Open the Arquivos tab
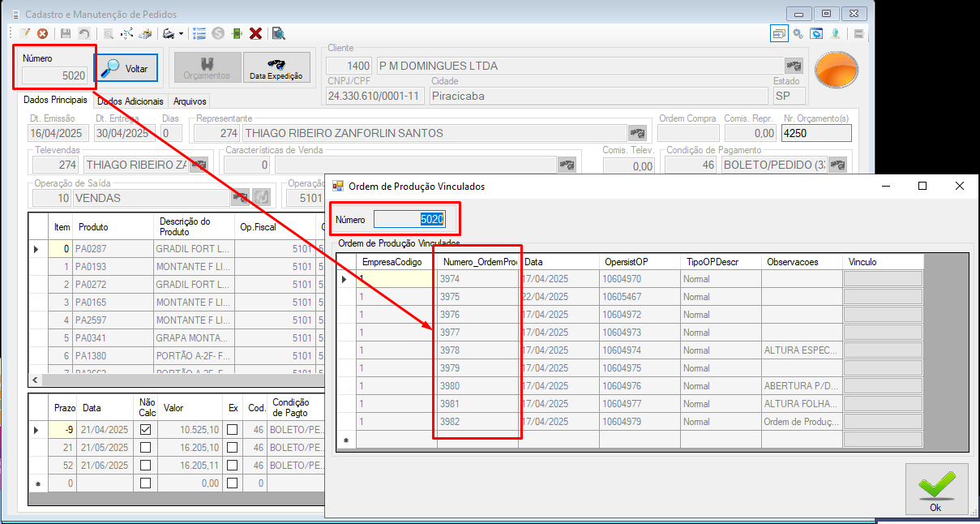The image size is (980, 524). coord(190,101)
